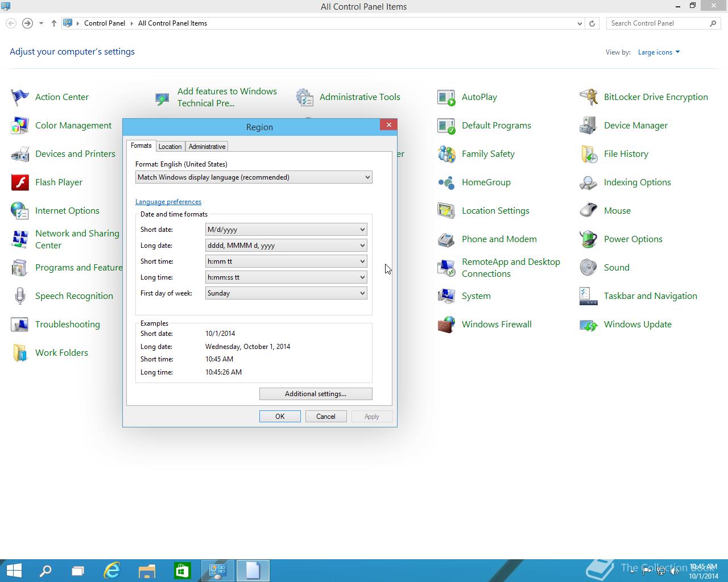This screenshot has height=582, width=728.
Task: Open Phone and Modem icon
Action: (x=446, y=239)
